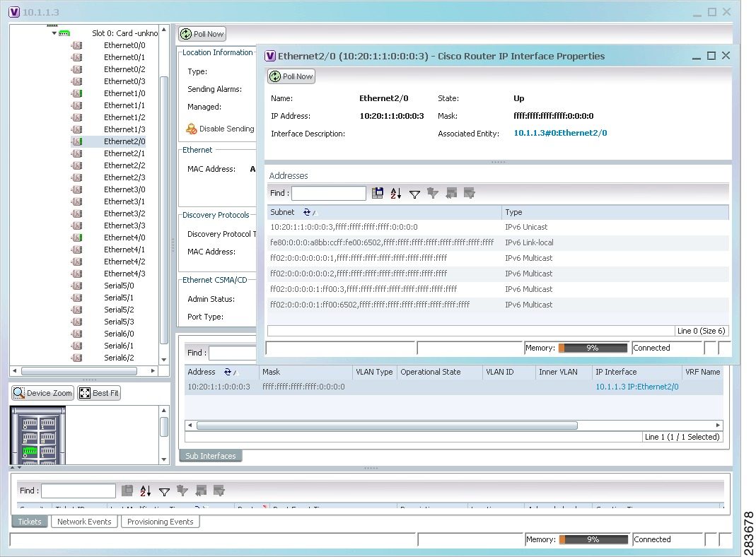
Task: Click the port icon beside Ethernet4/0
Action: pos(76,238)
